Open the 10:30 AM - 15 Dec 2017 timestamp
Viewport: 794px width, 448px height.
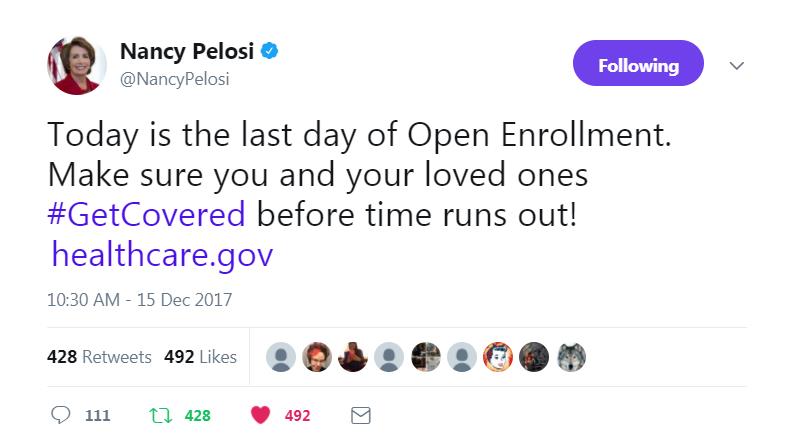[x=139, y=300]
